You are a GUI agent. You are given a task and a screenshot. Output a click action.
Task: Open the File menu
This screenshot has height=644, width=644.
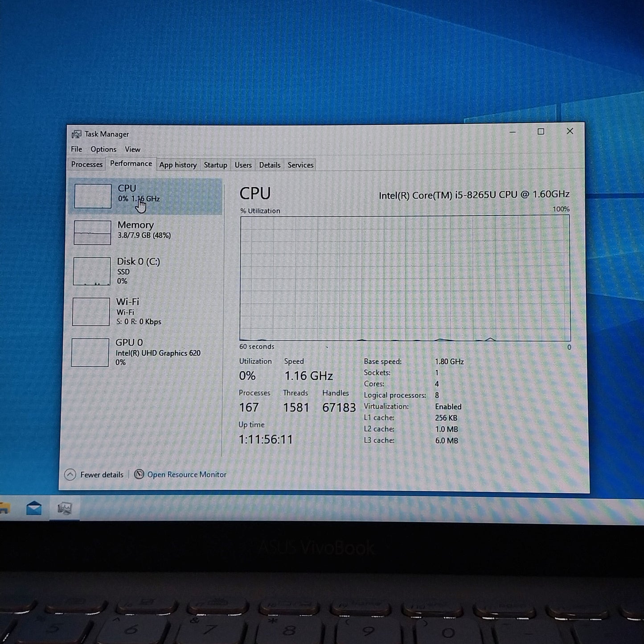pos(76,149)
